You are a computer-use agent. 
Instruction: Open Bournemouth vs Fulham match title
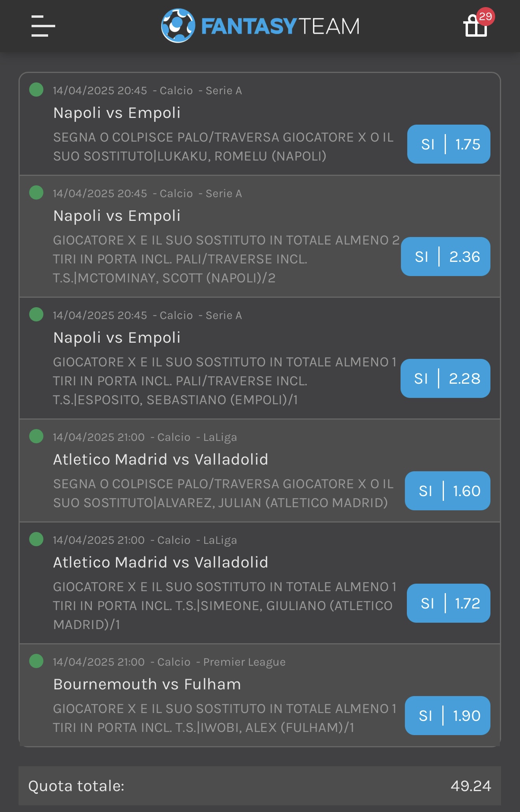pos(147,684)
